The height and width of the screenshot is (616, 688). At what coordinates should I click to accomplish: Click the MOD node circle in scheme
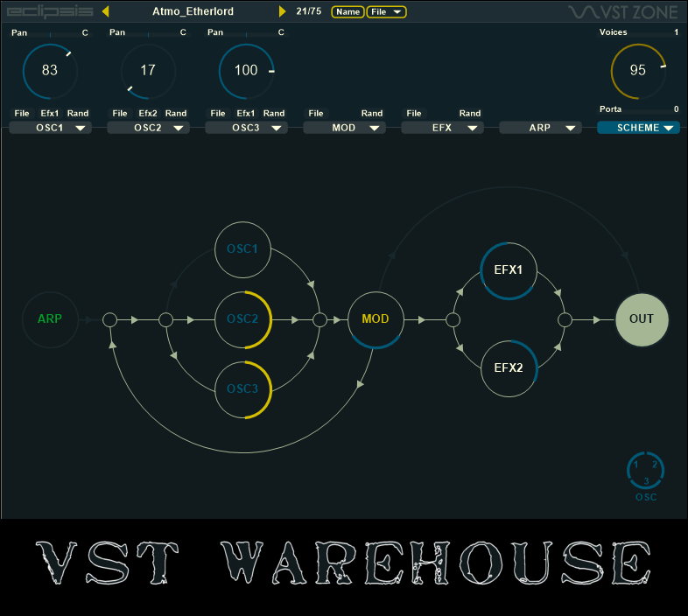point(376,319)
